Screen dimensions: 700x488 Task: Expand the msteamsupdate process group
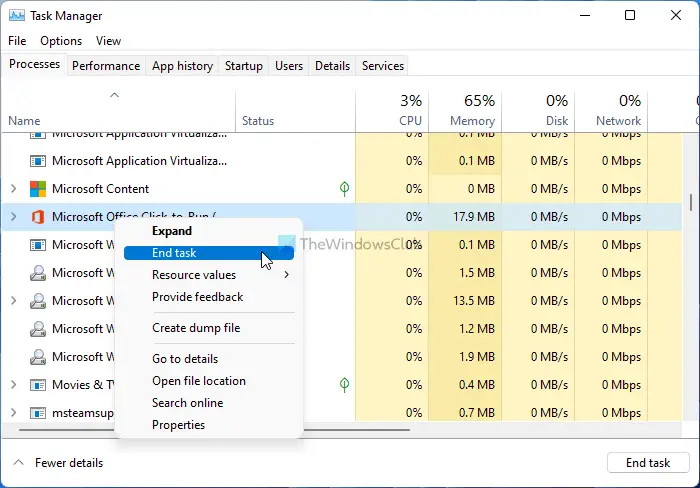(13, 413)
